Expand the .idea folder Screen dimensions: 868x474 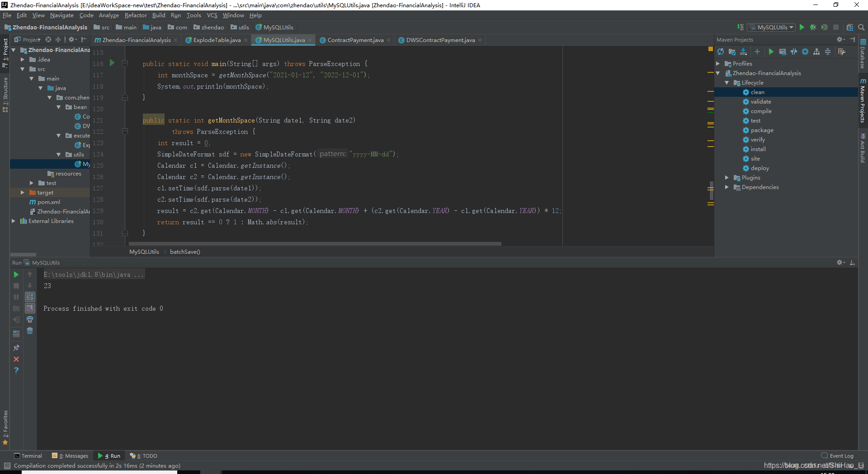point(23,60)
